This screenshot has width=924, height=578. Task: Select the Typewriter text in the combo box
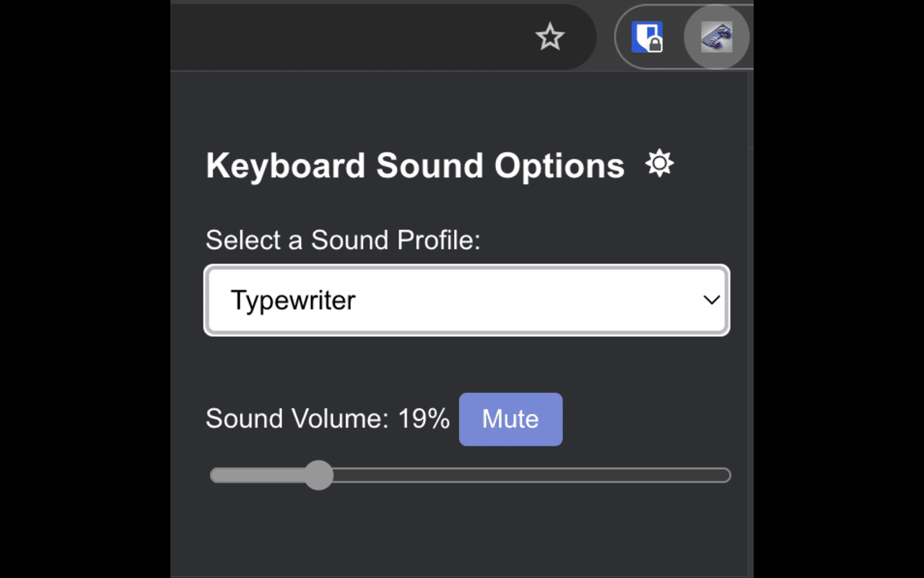pos(293,301)
